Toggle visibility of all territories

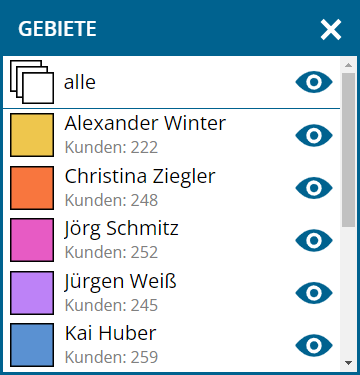pyautogui.click(x=314, y=82)
